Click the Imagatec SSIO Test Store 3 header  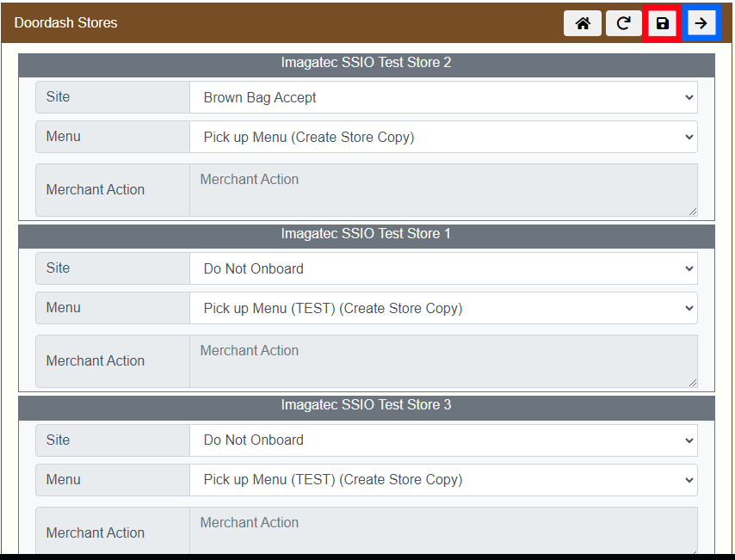tap(366, 405)
